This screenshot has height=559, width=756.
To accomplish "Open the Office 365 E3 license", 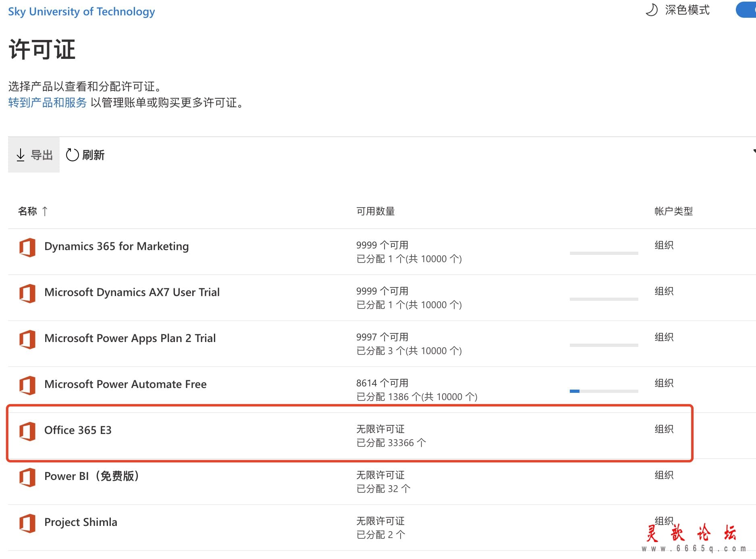I will 78,430.
